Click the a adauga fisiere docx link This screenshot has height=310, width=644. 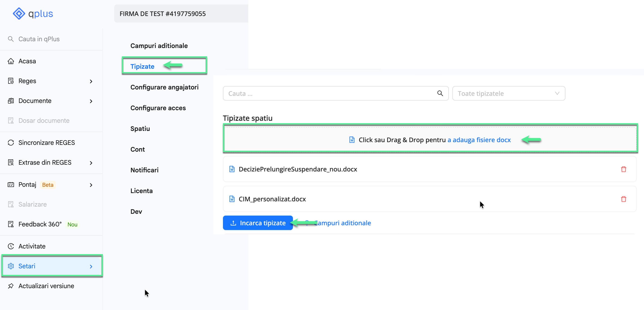click(479, 140)
